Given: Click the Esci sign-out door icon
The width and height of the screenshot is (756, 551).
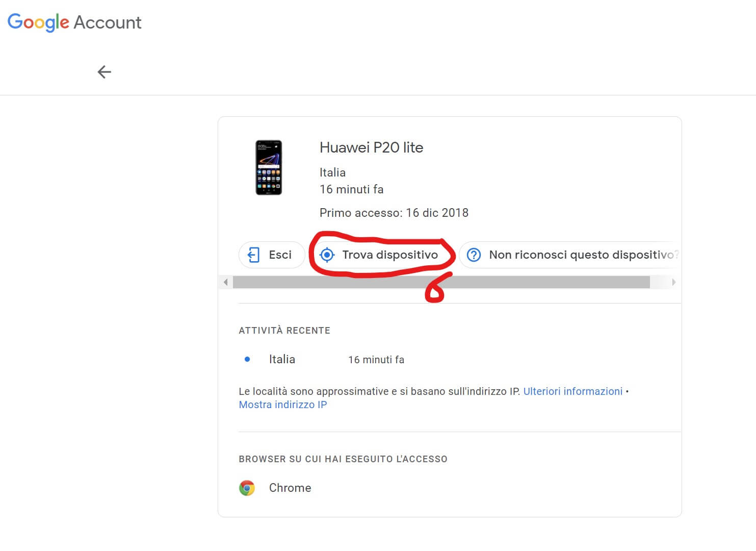Looking at the screenshot, I should [253, 255].
